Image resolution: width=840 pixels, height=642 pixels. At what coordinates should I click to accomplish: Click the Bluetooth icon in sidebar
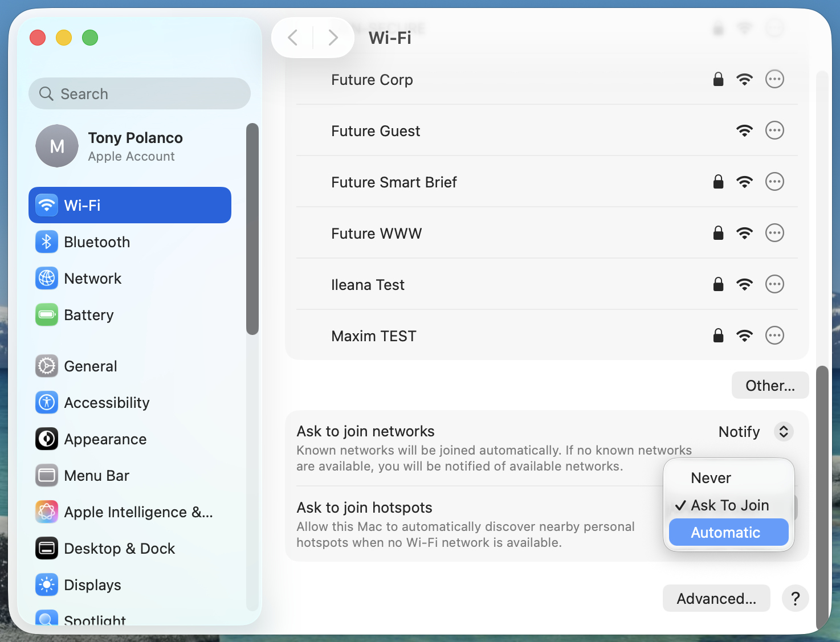point(47,242)
